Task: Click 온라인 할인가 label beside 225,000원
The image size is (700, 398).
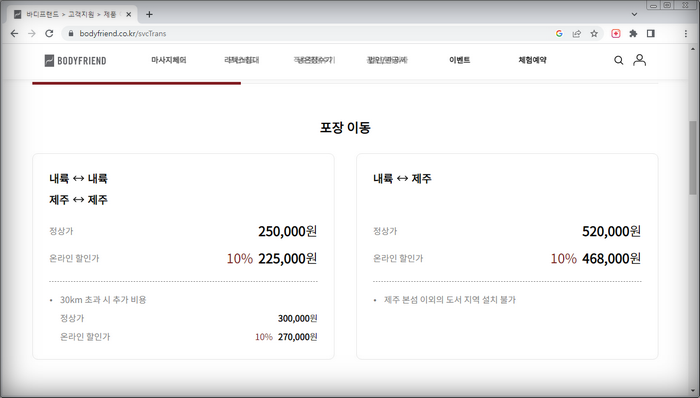Action: click(x=74, y=258)
